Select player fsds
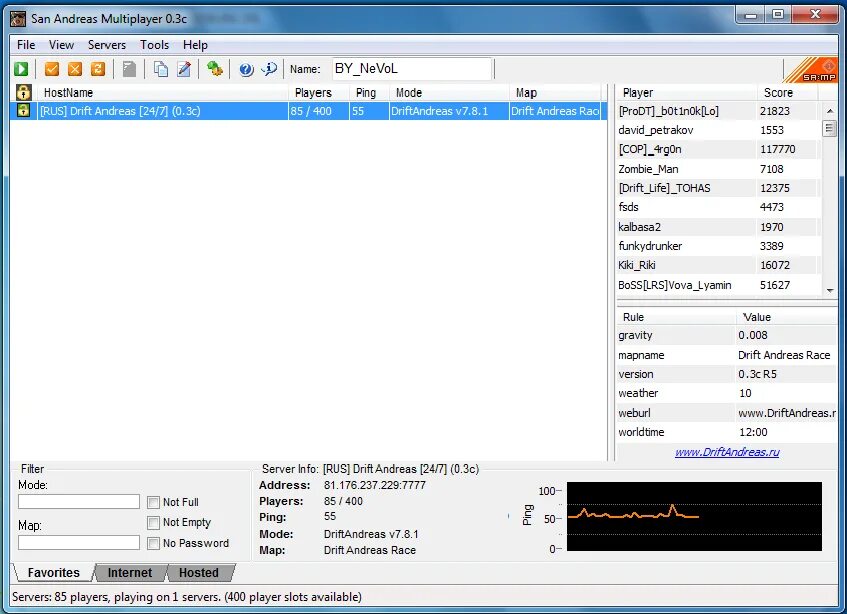This screenshot has height=614, width=847. click(718, 207)
